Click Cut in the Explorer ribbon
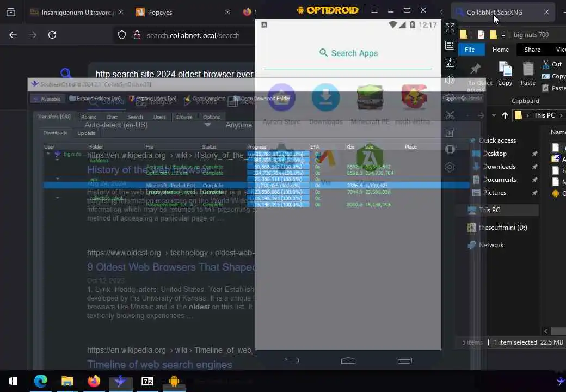 click(552, 64)
